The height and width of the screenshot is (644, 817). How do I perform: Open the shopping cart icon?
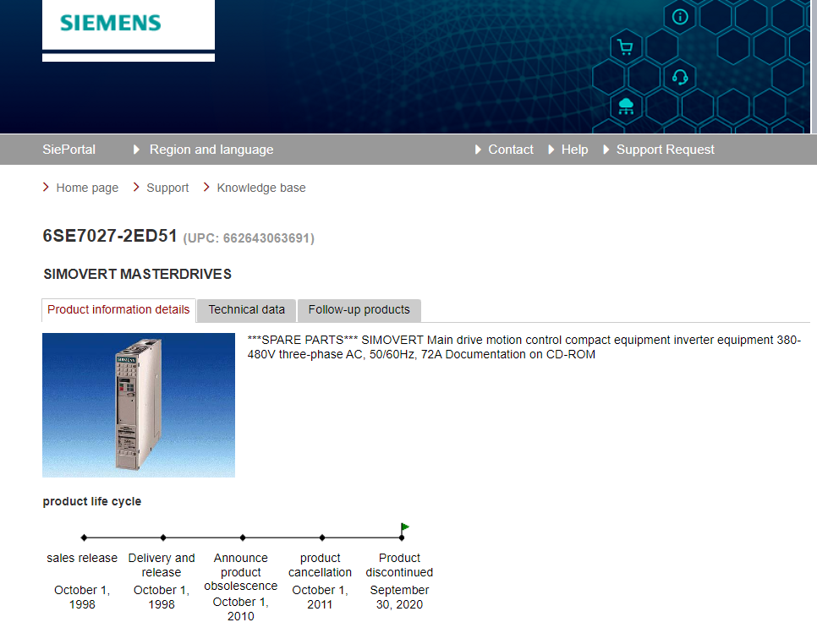625,47
